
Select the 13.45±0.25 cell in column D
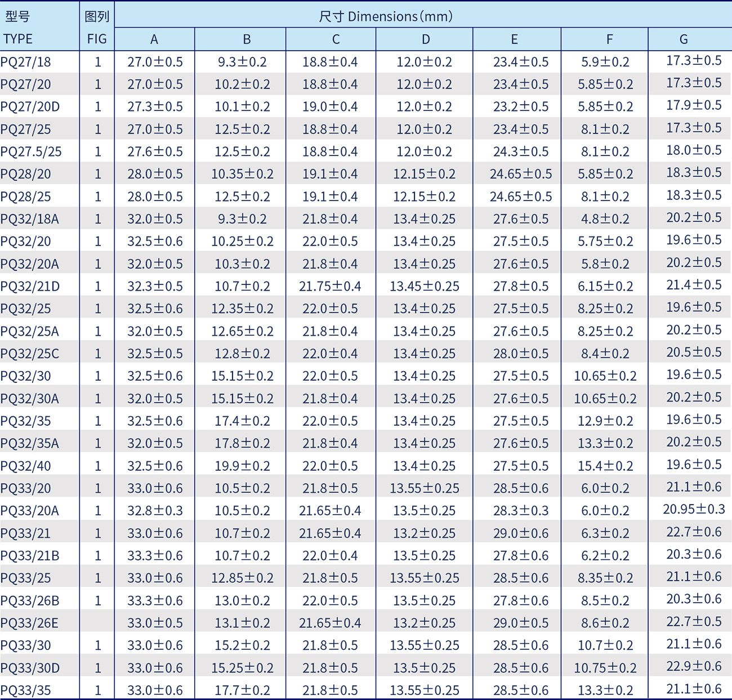click(x=425, y=286)
